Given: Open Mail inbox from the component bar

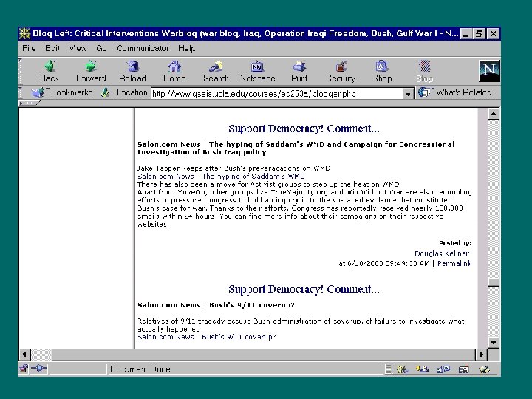Looking at the screenshot, I should click(423, 369).
